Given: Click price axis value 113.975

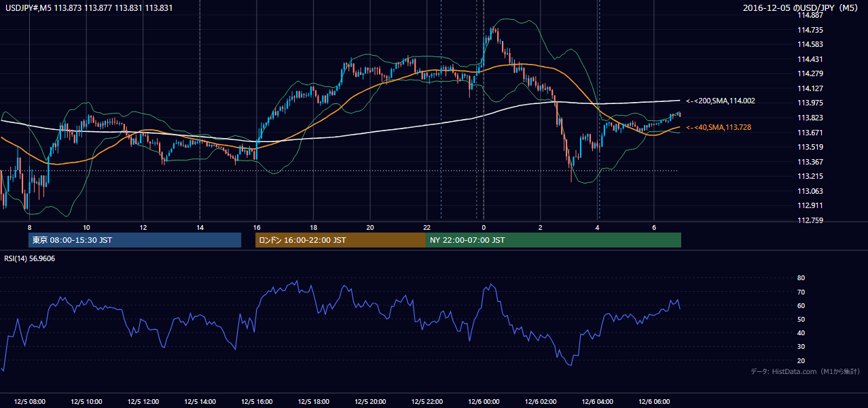Looking at the screenshot, I should point(811,103).
